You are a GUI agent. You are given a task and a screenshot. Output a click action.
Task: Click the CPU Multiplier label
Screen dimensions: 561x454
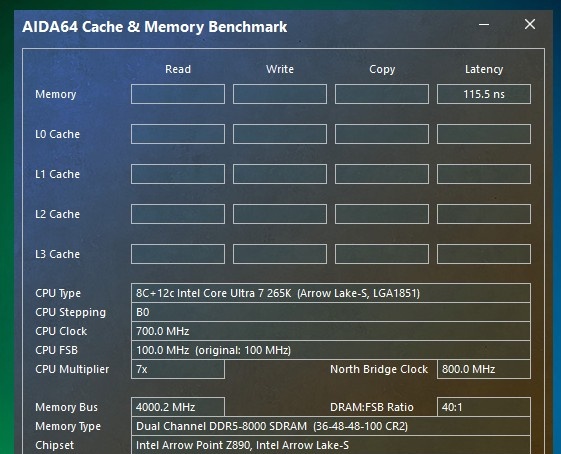[x=72, y=370]
